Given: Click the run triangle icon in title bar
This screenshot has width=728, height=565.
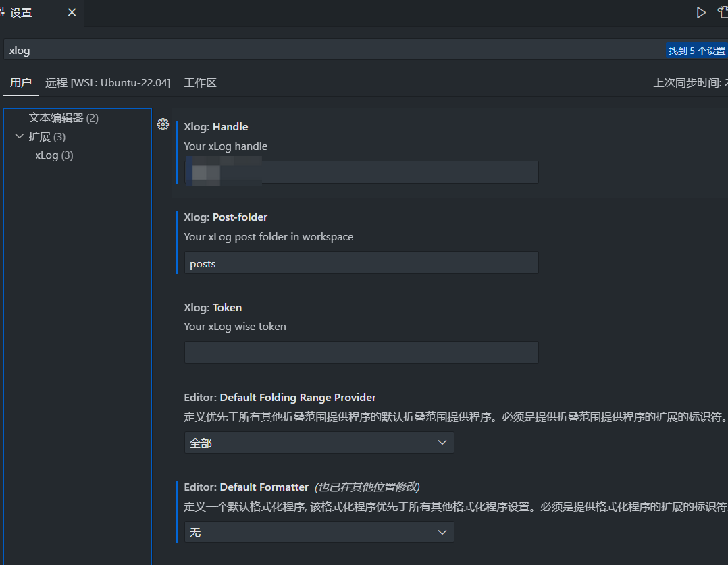Looking at the screenshot, I should [700, 13].
